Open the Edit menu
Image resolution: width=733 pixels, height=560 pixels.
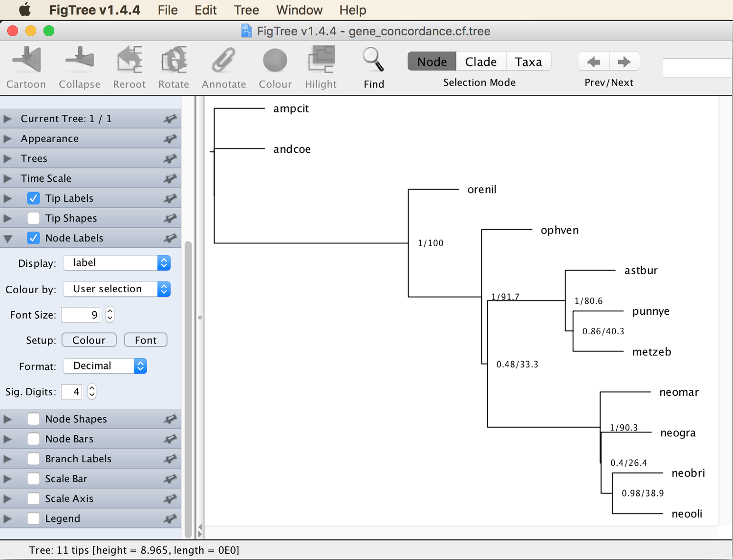pos(206,10)
